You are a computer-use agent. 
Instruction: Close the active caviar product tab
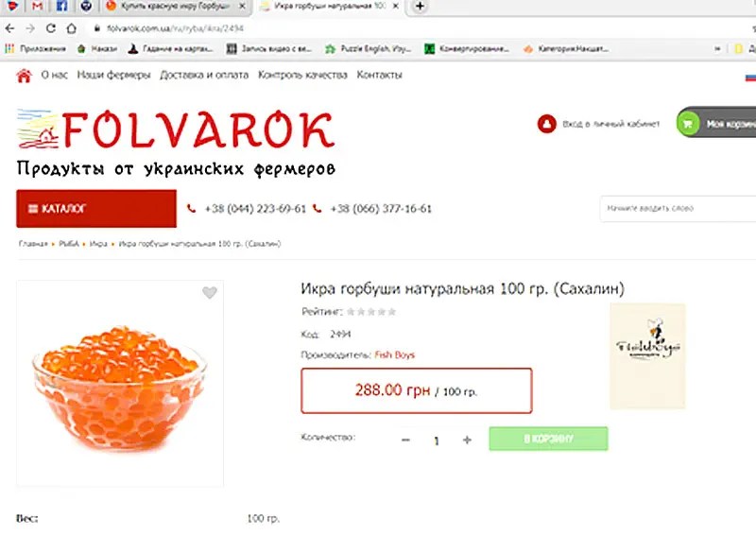tap(395, 7)
